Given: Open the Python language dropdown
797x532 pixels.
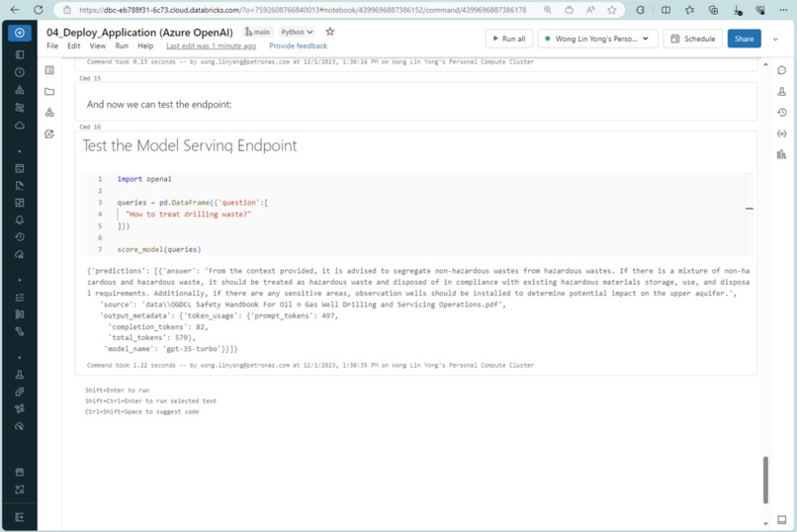Looking at the screenshot, I should click(x=297, y=32).
